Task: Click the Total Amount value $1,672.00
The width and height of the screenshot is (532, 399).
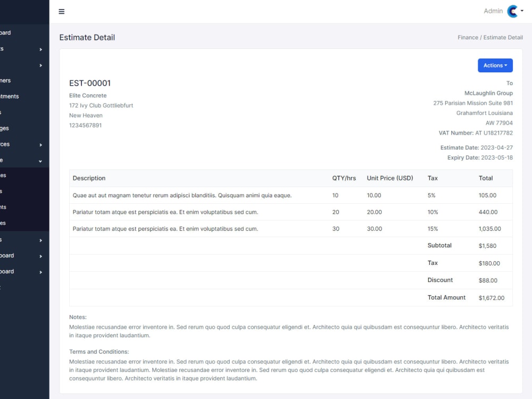Action: tap(492, 298)
